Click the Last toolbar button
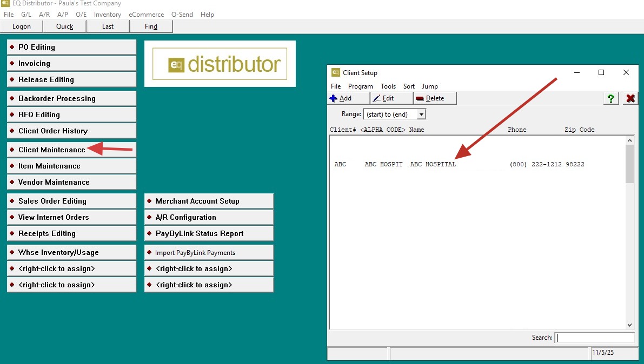This screenshot has height=364, width=644. click(x=108, y=26)
